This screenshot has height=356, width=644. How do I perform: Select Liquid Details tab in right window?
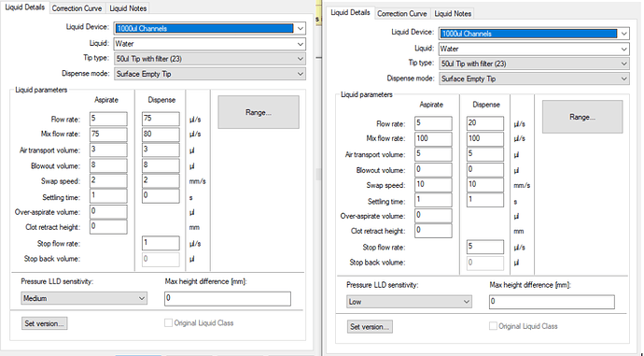tap(350, 13)
